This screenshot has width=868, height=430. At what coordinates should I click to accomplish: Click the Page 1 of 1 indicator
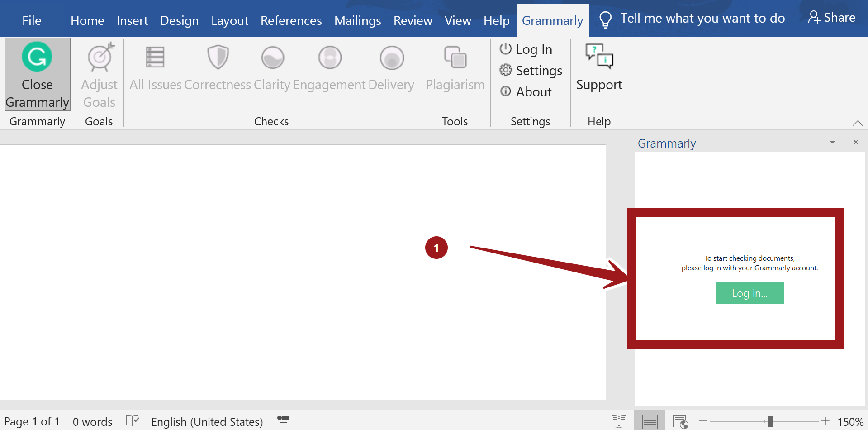32,422
